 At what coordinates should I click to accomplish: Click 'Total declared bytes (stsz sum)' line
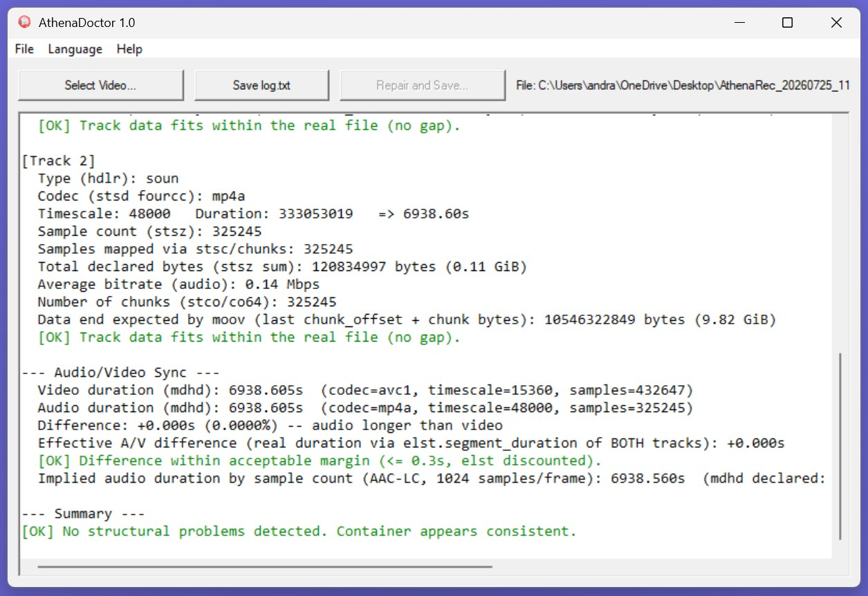point(282,267)
